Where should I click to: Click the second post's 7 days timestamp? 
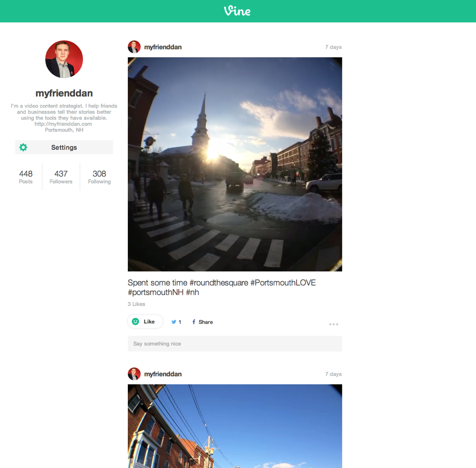click(x=334, y=374)
